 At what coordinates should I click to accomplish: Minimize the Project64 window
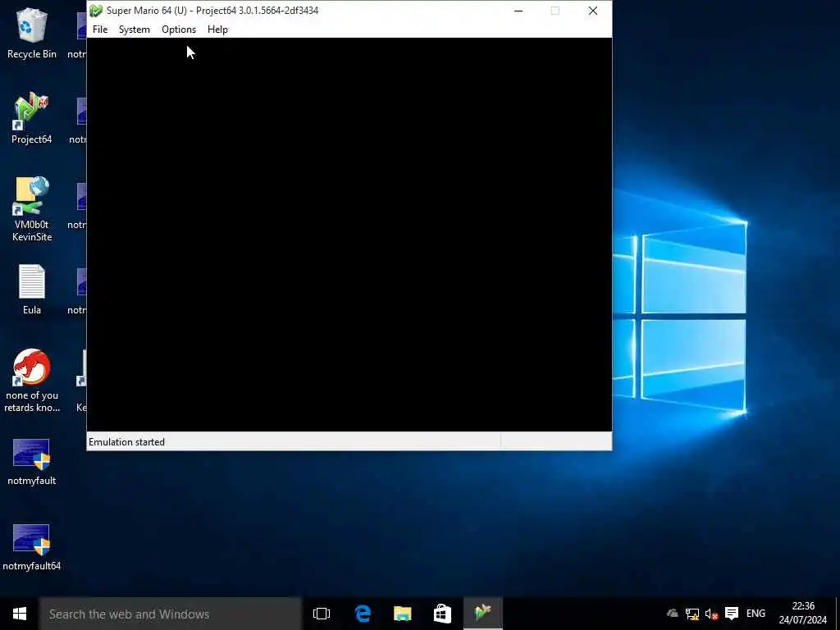tap(518, 11)
